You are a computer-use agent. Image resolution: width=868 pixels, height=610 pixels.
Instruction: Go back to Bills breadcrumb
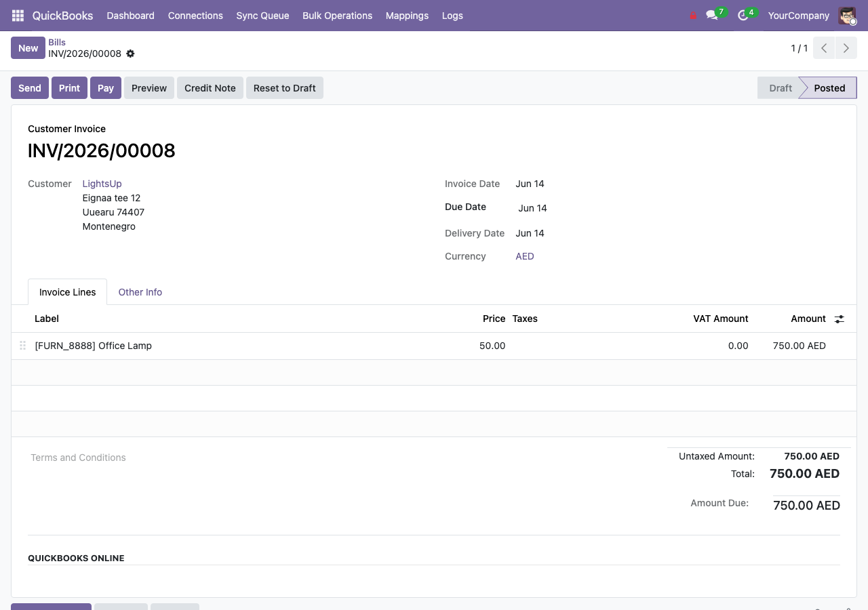point(57,42)
